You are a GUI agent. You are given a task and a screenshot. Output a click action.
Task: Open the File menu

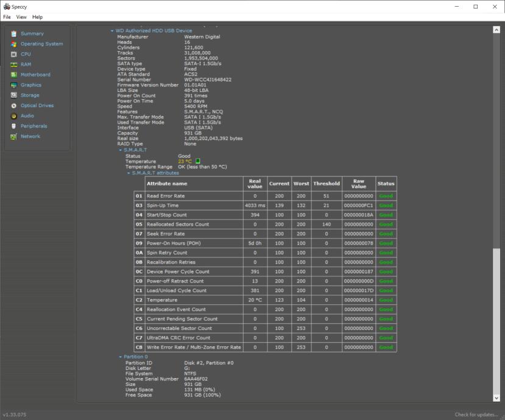[7, 17]
